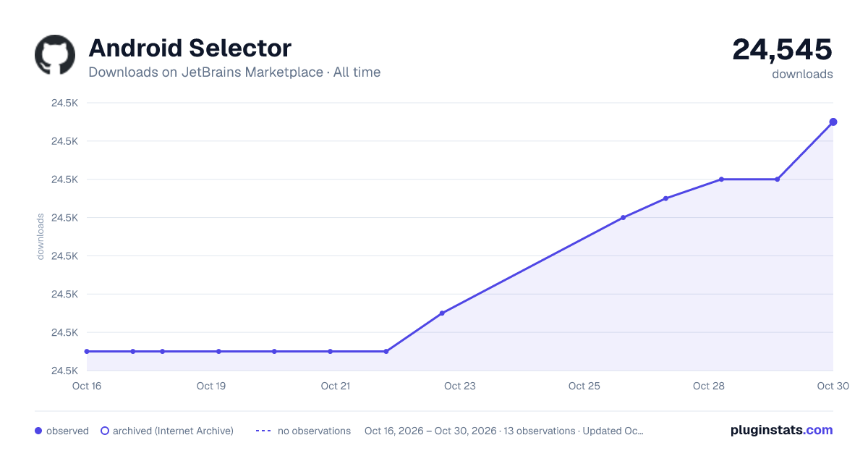This screenshot has height=456, width=868.
Task: Open the pluginstats.com link
Action: point(781,430)
